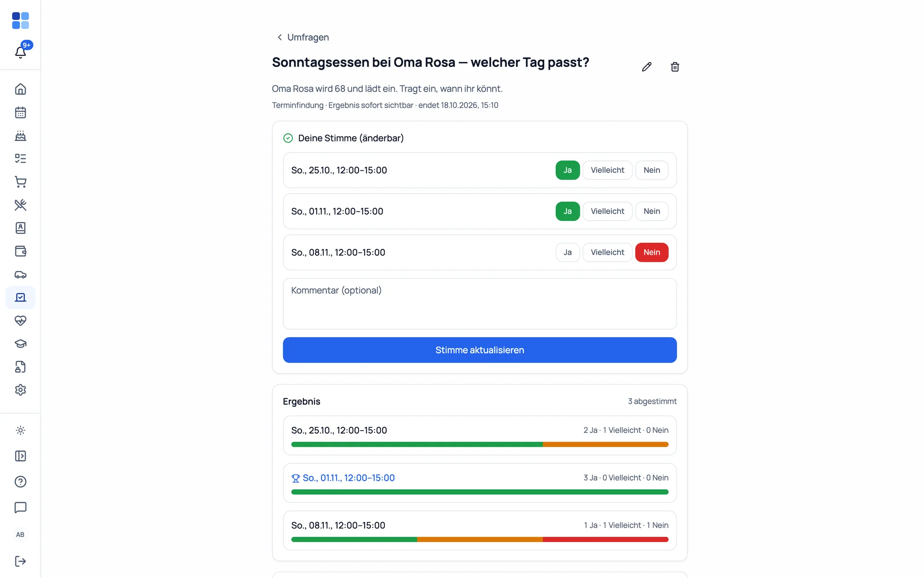Viewport: 924px width, 578px height.
Task: Open the meal planning utensils icon
Action: click(20, 205)
